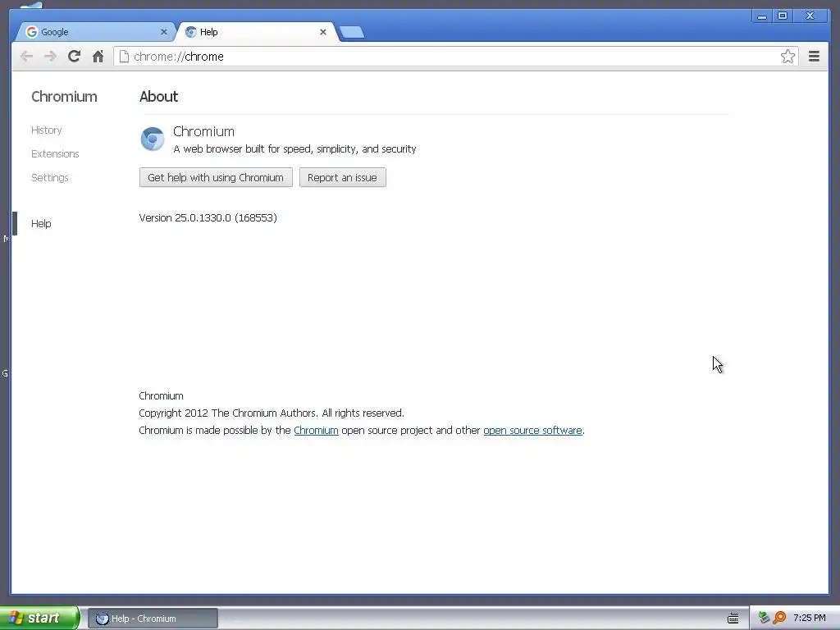The width and height of the screenshot is (840, 630).
Task: Click the Version 25.0.1330.0 text
Action: point(208,217)
